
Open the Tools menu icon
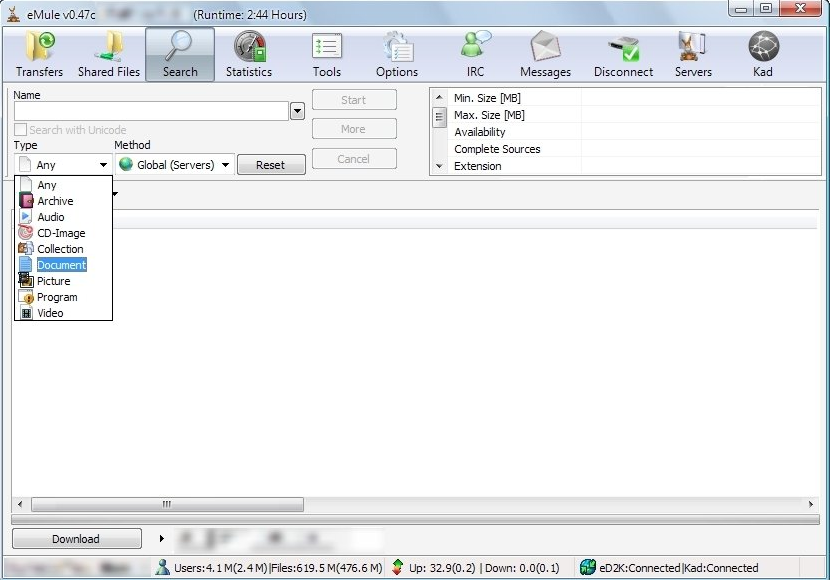(326, 55)
